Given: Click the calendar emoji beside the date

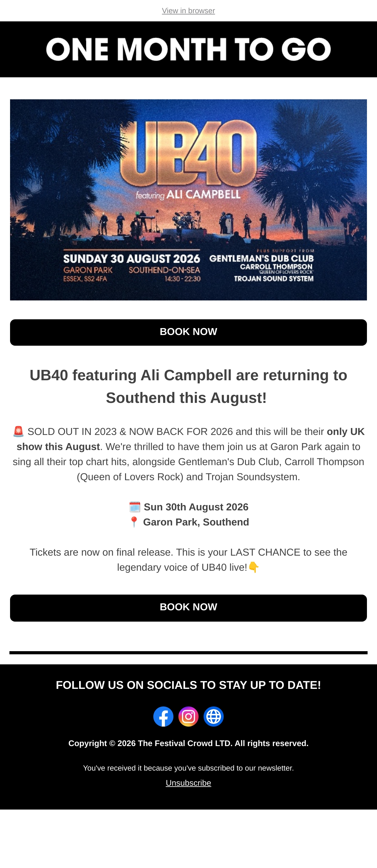Looking at the screenshot, I should click(135, 507).
